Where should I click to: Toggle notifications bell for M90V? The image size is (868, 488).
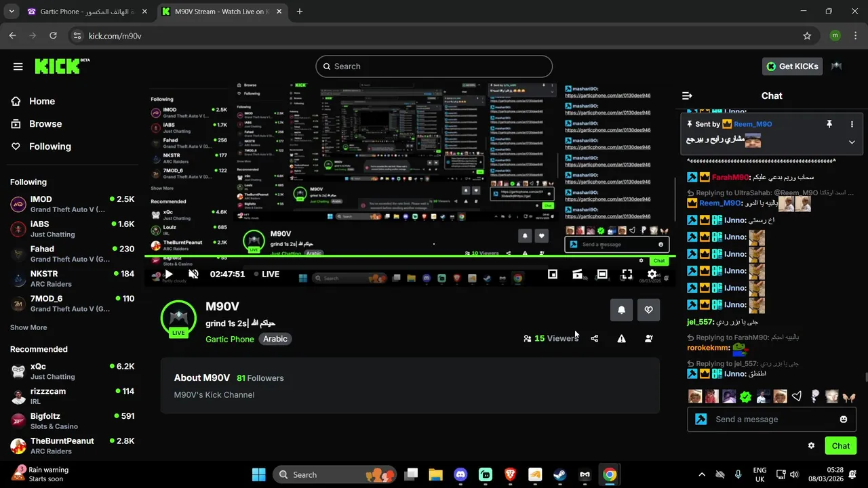(621, 310)
